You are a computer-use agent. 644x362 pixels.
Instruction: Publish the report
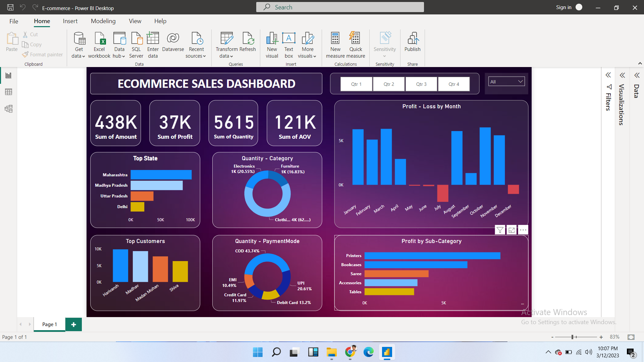pyautogui.click(x=412, y=44)
